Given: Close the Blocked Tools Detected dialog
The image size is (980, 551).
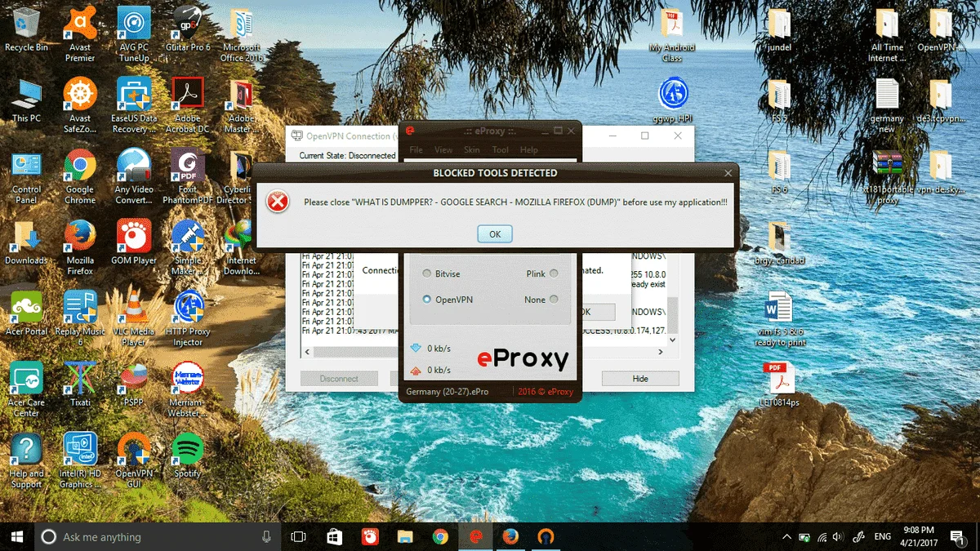Looking at the screenshot, I should pos(728,173).
